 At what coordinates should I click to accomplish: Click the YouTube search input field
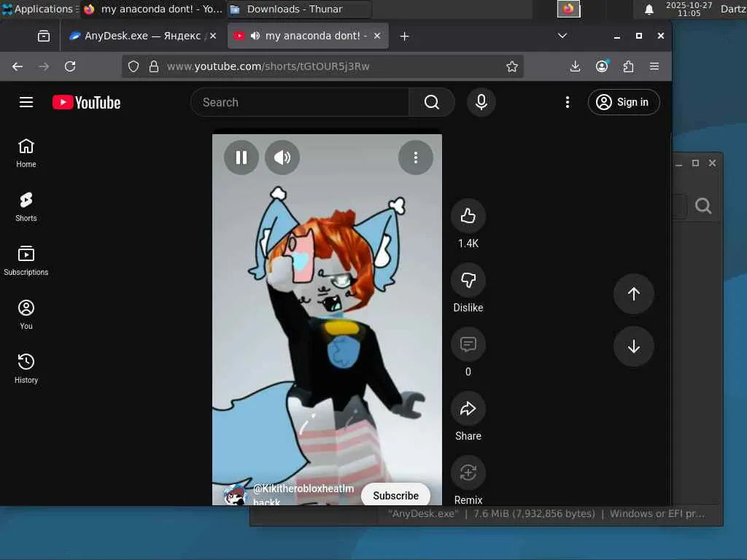click(300, 102)
